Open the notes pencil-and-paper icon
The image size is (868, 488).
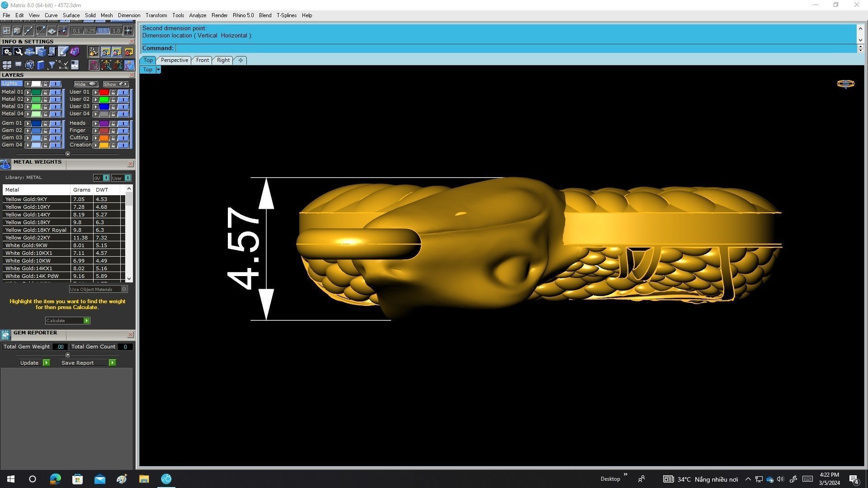tap(63, 52)
